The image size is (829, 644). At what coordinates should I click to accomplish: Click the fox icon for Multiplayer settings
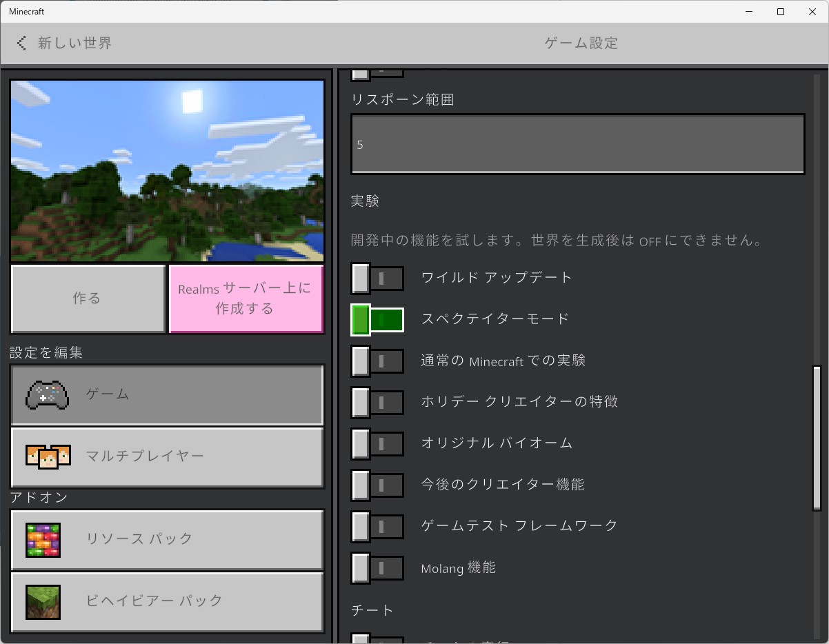pyautogui.click(x=46, y=456)
